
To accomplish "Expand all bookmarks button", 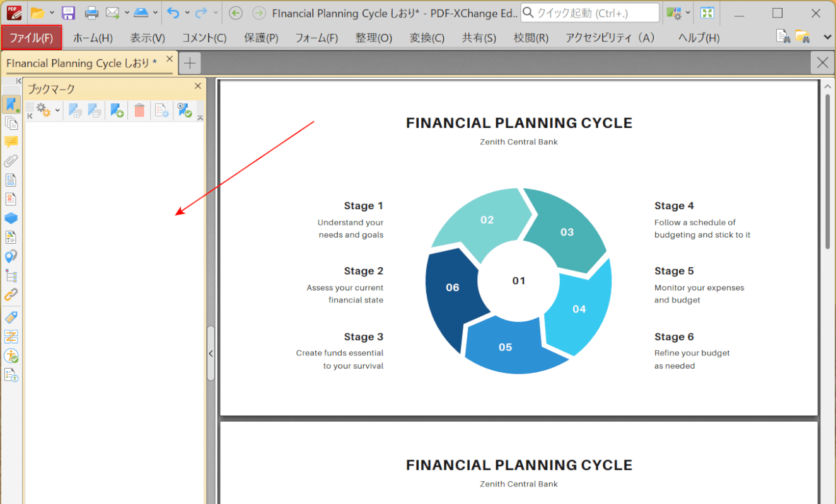I will coord(76,111).
